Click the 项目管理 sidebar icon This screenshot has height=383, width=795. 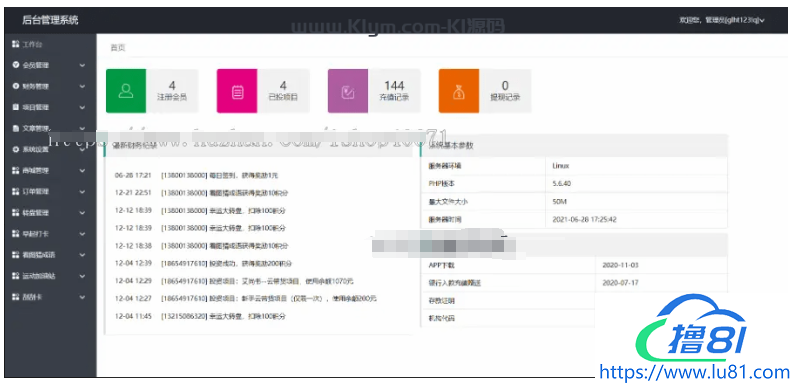[16, 108]
